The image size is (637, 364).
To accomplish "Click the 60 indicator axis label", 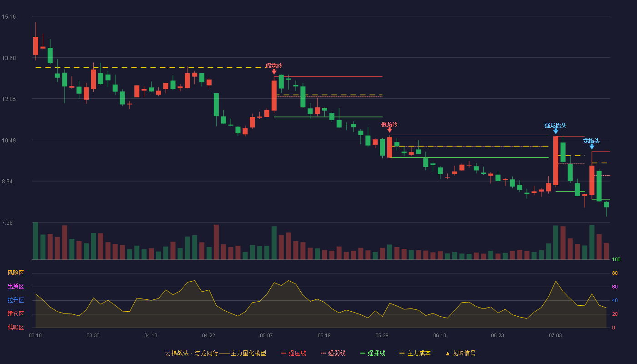I will (x=615, y=287).
